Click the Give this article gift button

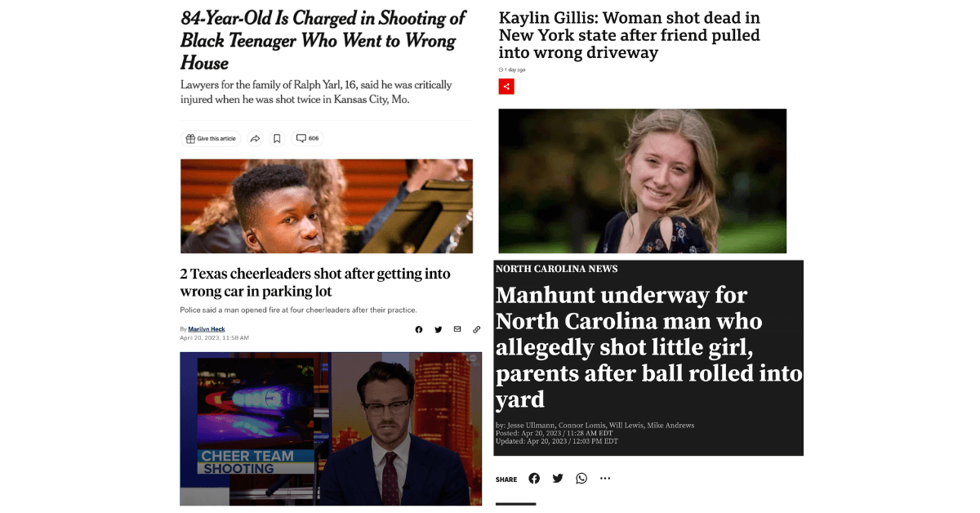[x=211, y=139]
